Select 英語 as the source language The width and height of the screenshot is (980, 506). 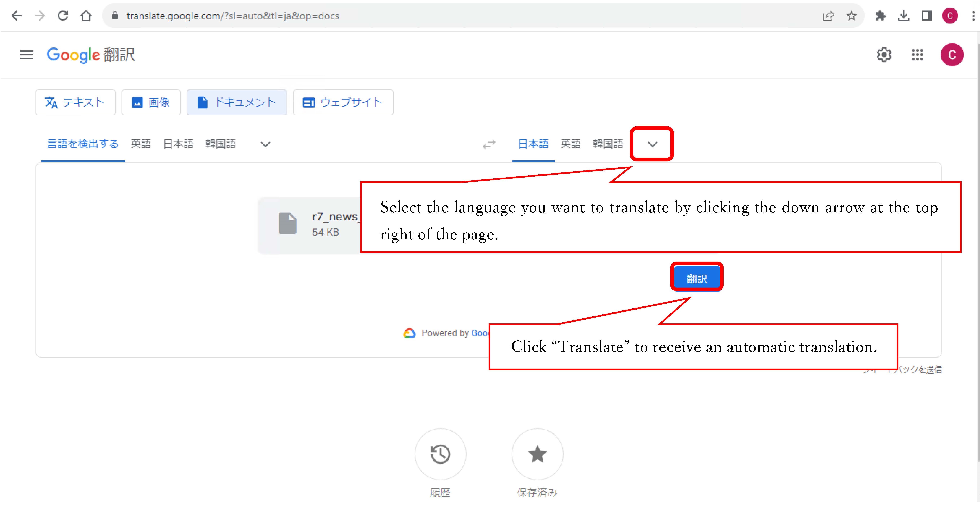tap(141, 144)
